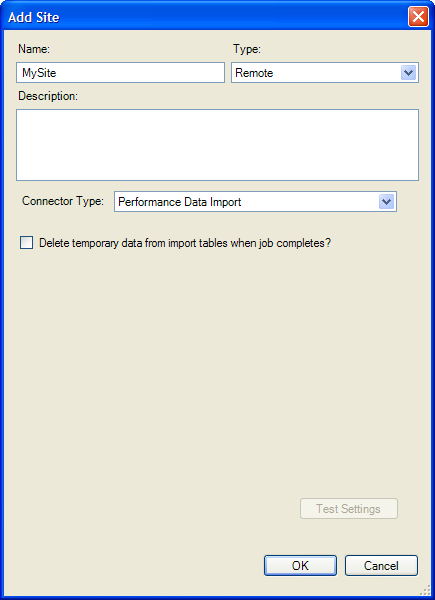
Task: Click the 'Type:' field label
Action: [247, 49]
